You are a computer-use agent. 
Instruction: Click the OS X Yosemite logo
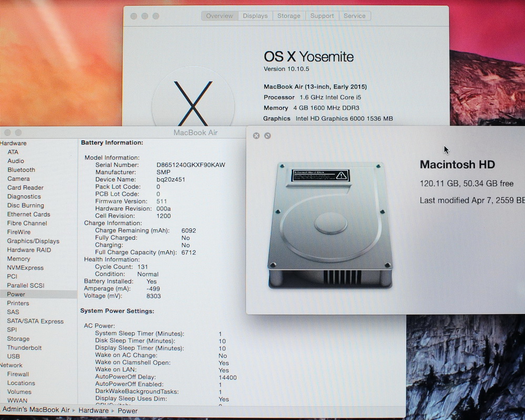pos(193,100)
